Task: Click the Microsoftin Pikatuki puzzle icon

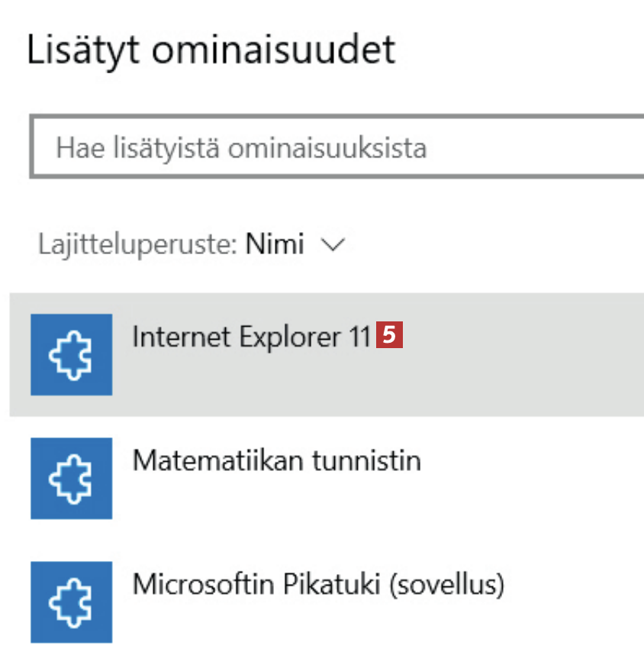Action: point(71,602)
